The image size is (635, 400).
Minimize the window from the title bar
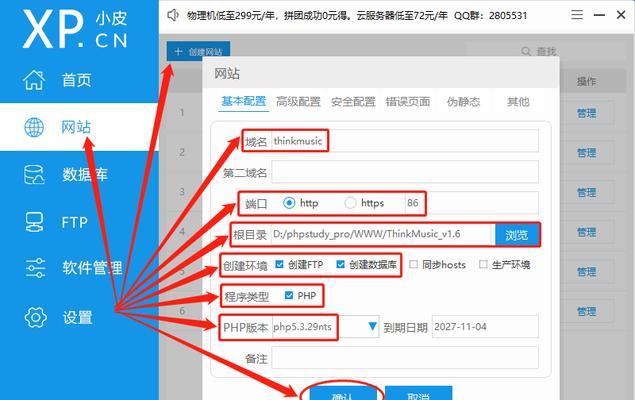599,15
